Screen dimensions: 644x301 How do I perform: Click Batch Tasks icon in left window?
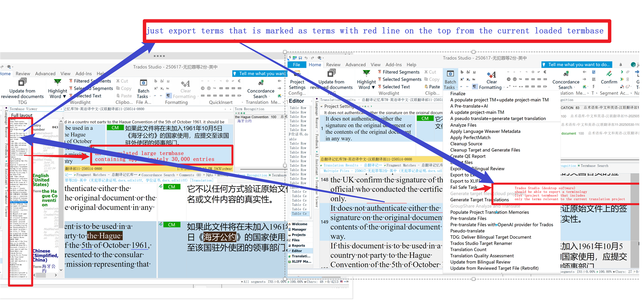[143, 83]
